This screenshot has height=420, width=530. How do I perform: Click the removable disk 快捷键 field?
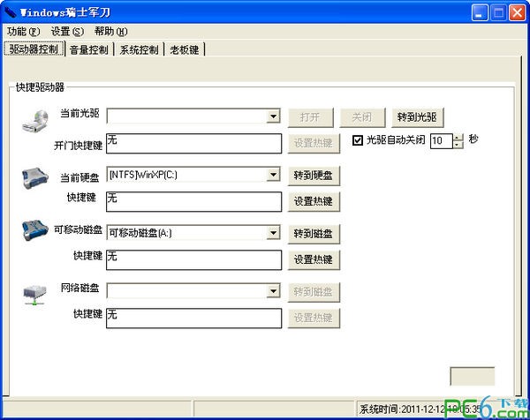(x=193, y=260)
